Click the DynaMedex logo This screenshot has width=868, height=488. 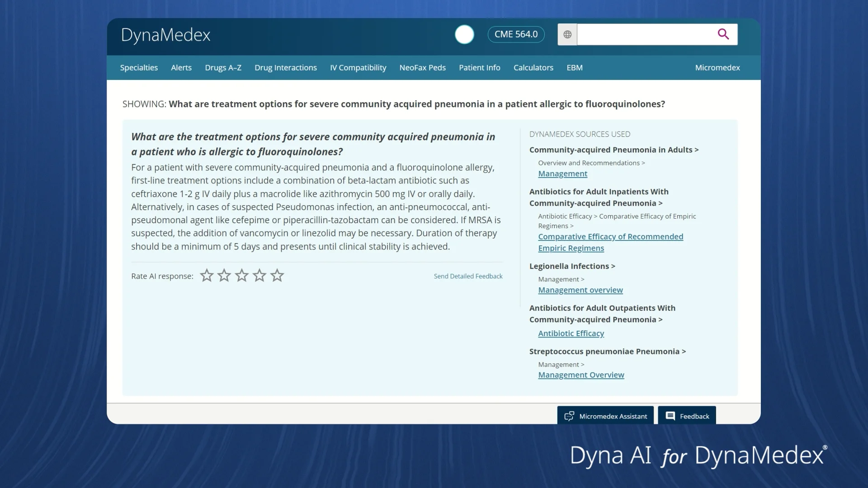(x=165, y=36)
